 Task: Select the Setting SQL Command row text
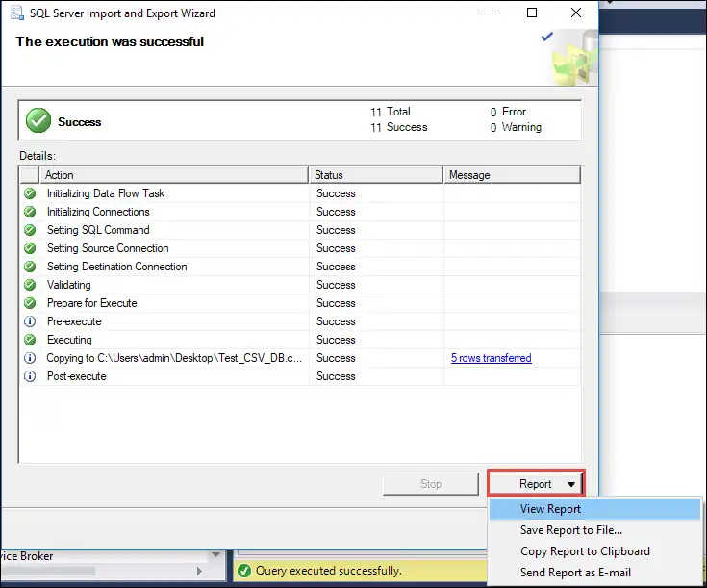point(98,230)
